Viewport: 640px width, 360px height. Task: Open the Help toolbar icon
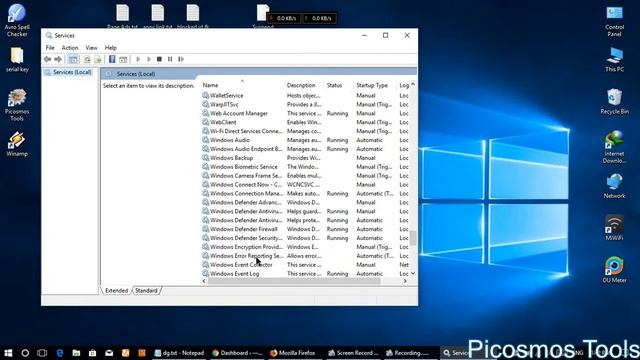(112, 59)
